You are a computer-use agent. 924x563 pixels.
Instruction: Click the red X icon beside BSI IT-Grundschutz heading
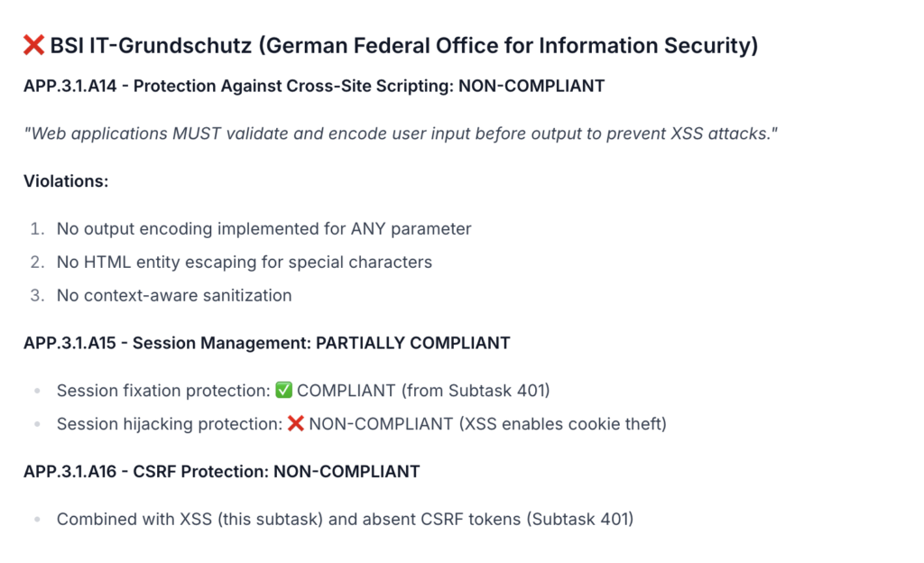pyautogui.click(x=33, y=46)
